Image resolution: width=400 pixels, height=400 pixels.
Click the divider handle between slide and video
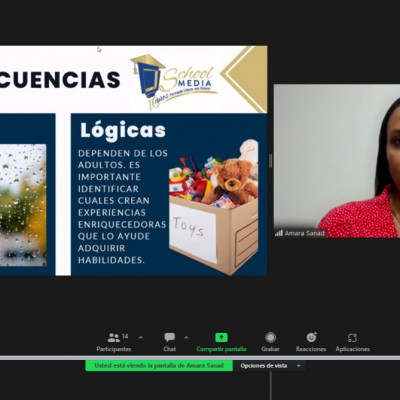coord(270,161)
